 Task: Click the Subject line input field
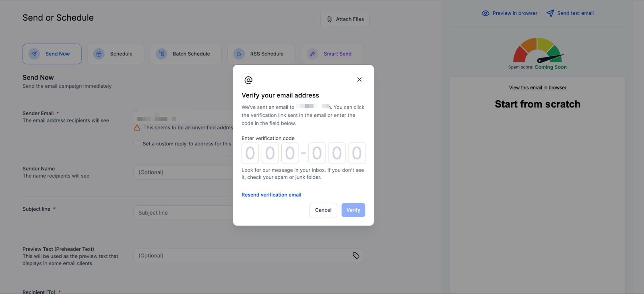[x=183, y=213]
